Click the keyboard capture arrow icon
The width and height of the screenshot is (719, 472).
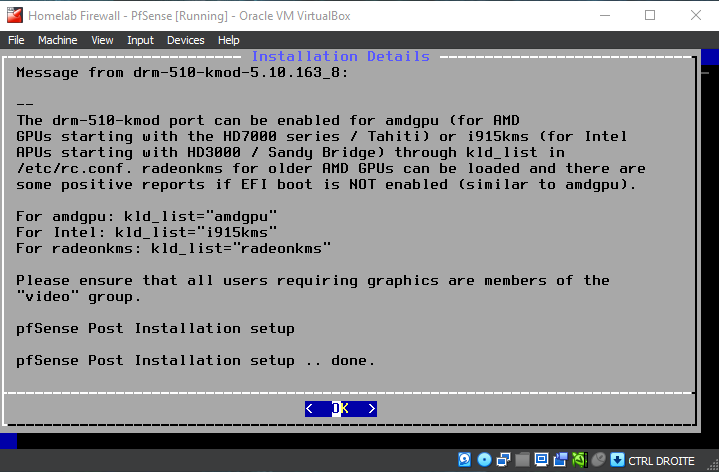pyautogui.click(x=618, y=459)
